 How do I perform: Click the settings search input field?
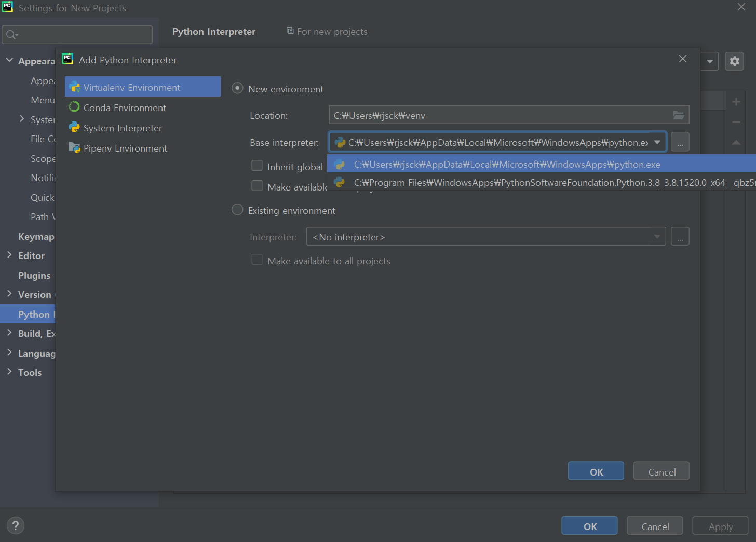77,35
